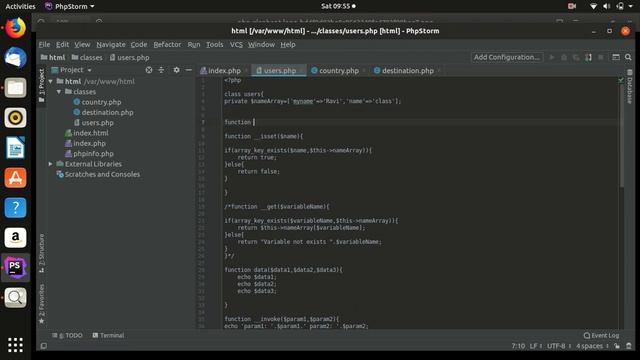Click the Activities button
640x360 pixels.
click(x=20, y=6)
